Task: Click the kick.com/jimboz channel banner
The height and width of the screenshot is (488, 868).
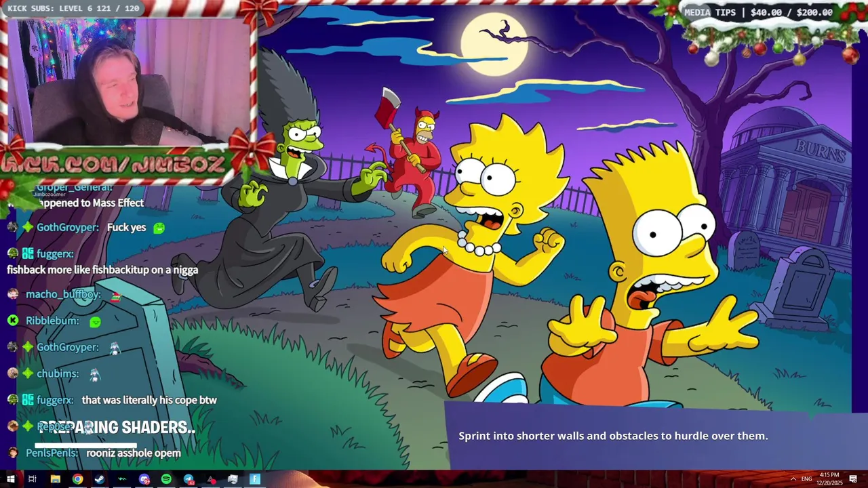Action: [115, 163]
